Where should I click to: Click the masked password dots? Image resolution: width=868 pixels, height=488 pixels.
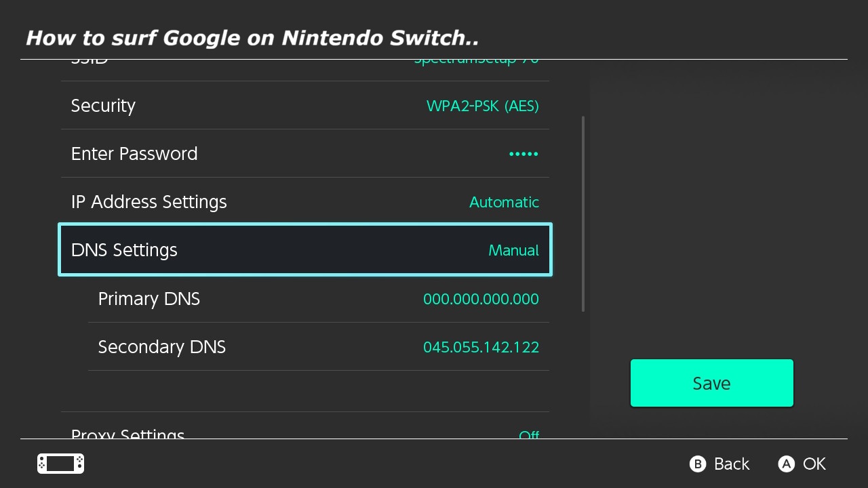(524, 154)
